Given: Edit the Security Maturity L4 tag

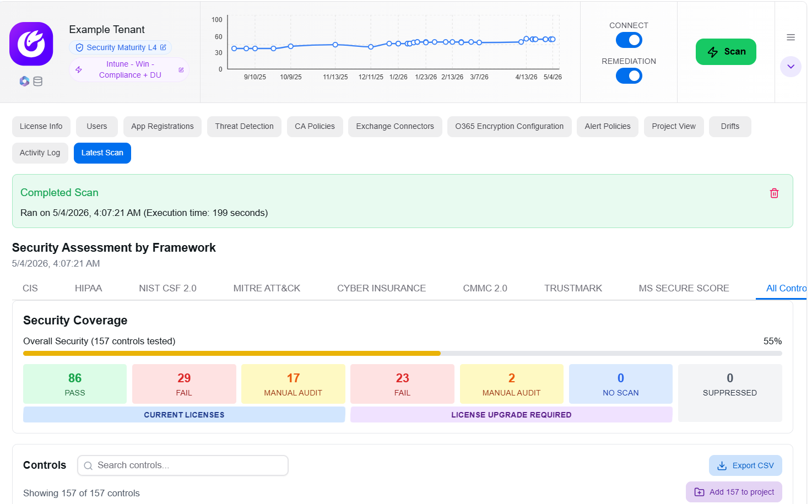Looking at the screenshot, I should tap(163, 47).
